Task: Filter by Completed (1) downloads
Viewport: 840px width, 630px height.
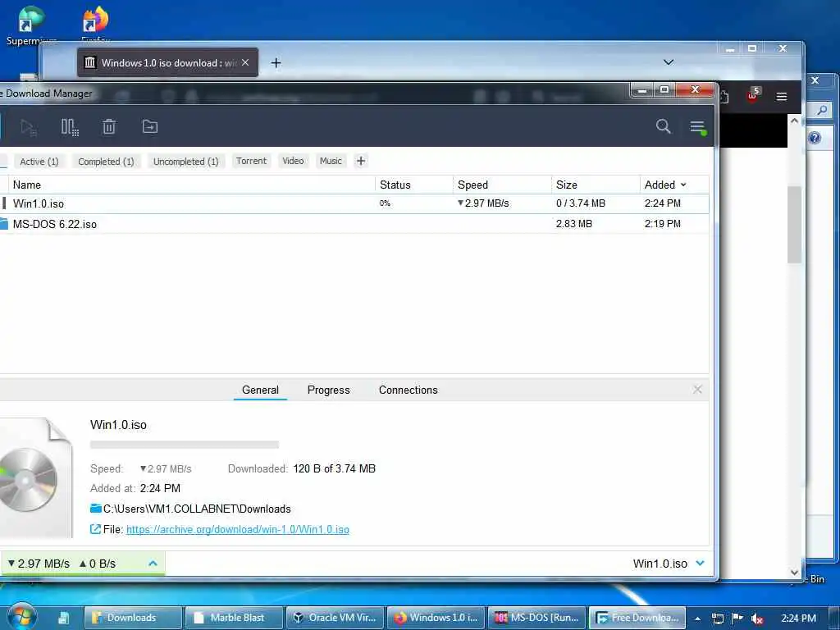Action: pos(106,162)
